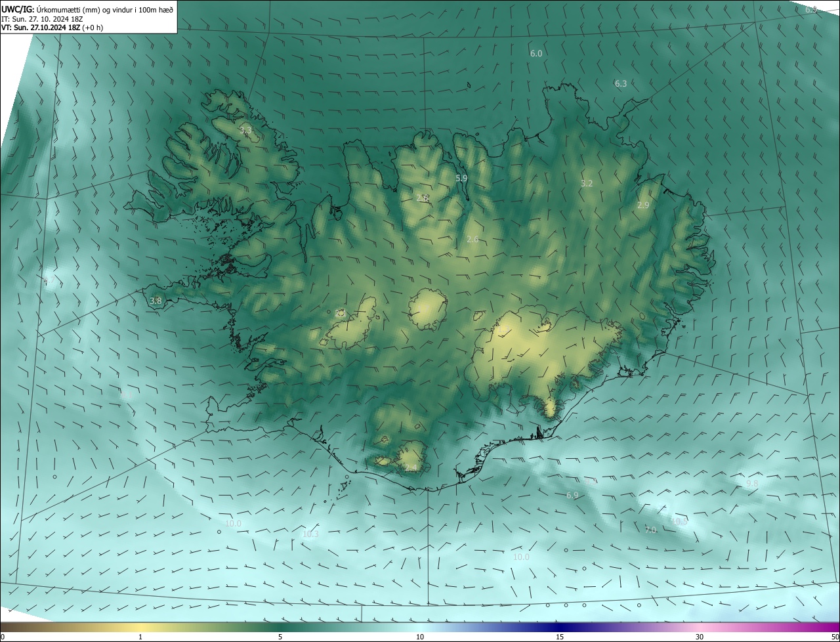Click the 30 label on the color scale

coord(700,637)
